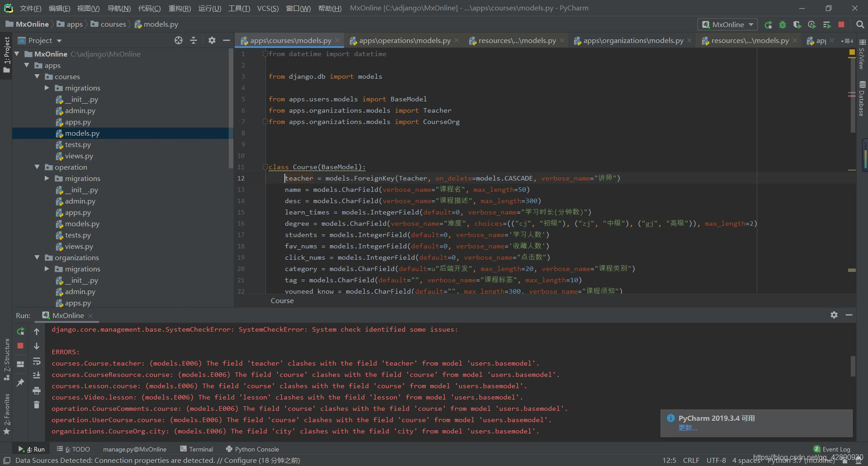Open the 文件(F) menu
Viewport: 868px width, 466px height.
[x=30, y=8]
